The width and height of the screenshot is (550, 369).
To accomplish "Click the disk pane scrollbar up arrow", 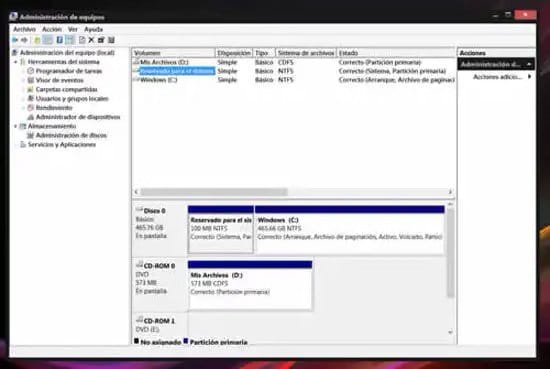I will point(450,204).
